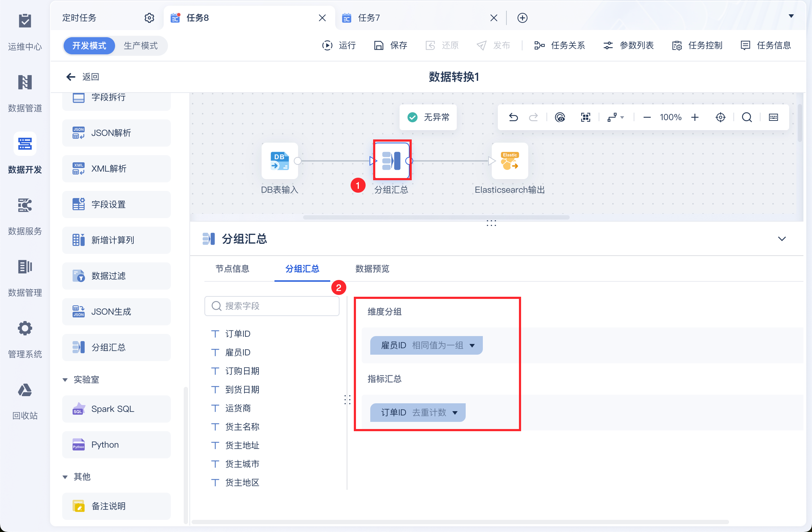Screen dimensions: 812x532
Task: Open the 雇员ID grouping method dropdown
Action: [472, 345]
